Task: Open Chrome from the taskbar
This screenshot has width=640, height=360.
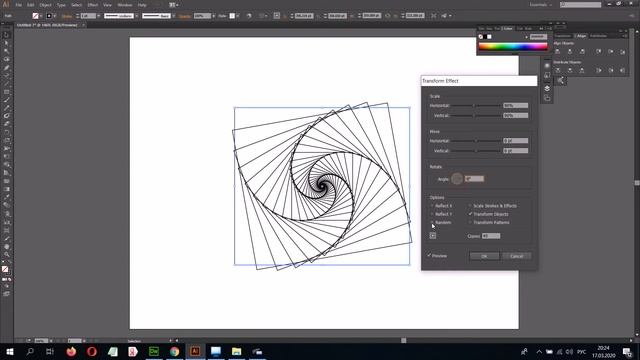Action: pyautogui.click(x=175, y=351)
